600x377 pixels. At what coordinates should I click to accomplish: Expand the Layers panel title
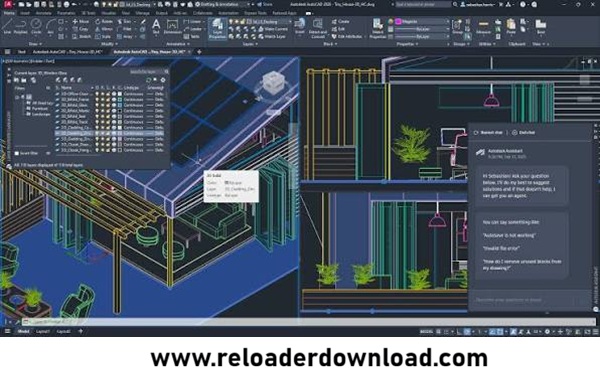(250, 44)
